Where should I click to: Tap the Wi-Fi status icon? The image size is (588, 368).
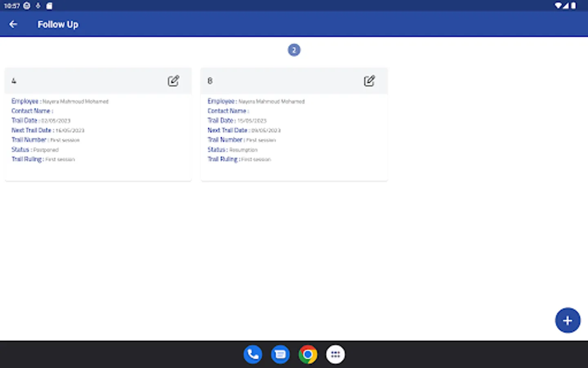(558, 6)
